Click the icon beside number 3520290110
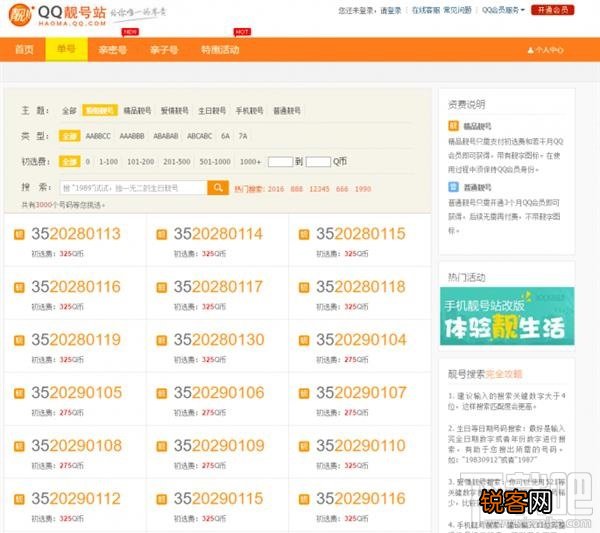The image size is (600, 533). click(x=304, y=446)
